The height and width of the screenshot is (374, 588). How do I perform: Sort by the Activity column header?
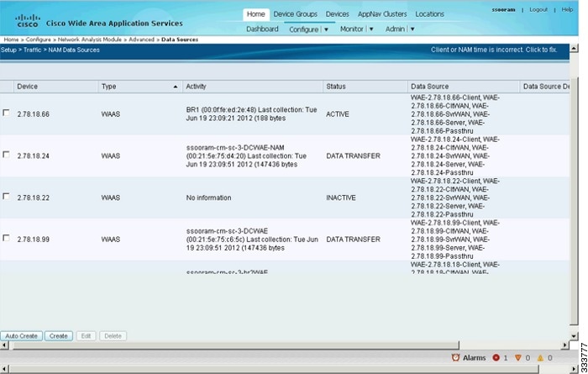253,87
